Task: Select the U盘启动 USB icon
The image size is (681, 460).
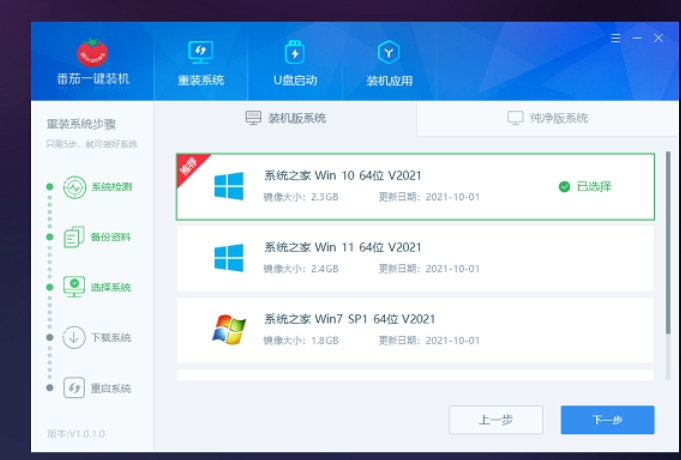Action: point(295,53)
